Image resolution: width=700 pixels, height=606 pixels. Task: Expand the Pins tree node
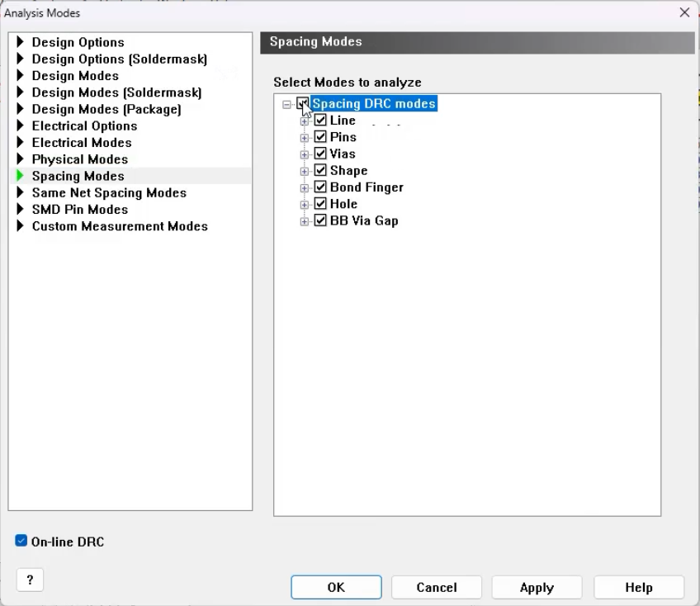click(x=304, y=138)
